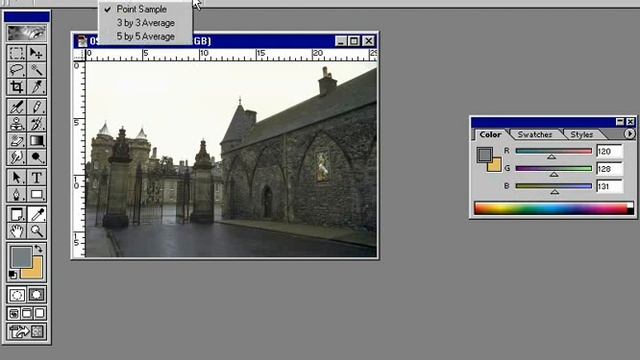Select the Notes tool

17,215
